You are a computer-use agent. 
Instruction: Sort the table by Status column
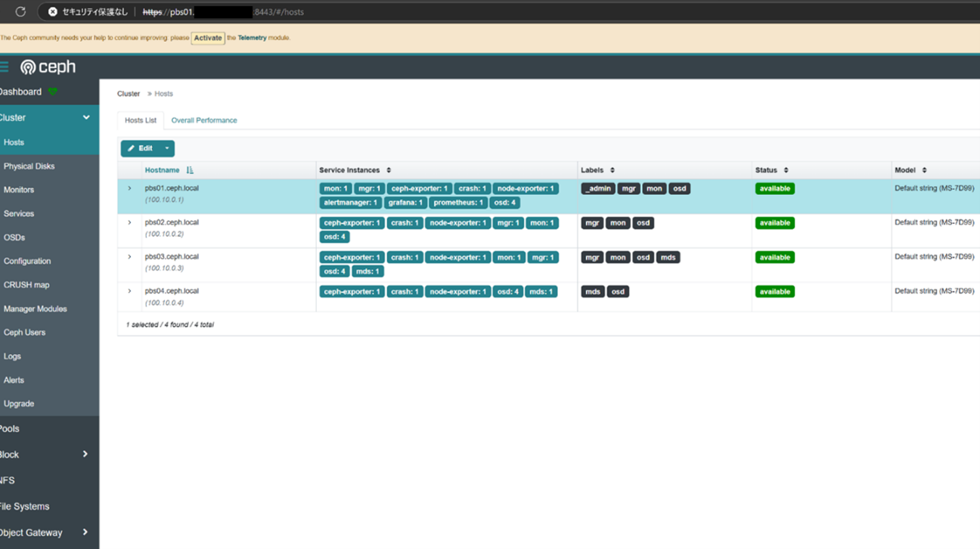coord(786,171)
